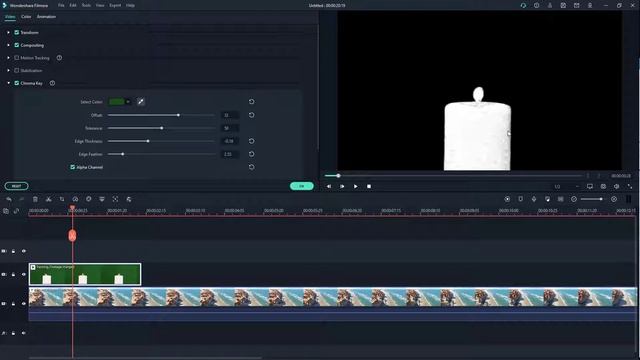The height and width of the screenshot is (360, 640).
Task: Enable the Motion Tracking checkbox
Action: [17, 58]
